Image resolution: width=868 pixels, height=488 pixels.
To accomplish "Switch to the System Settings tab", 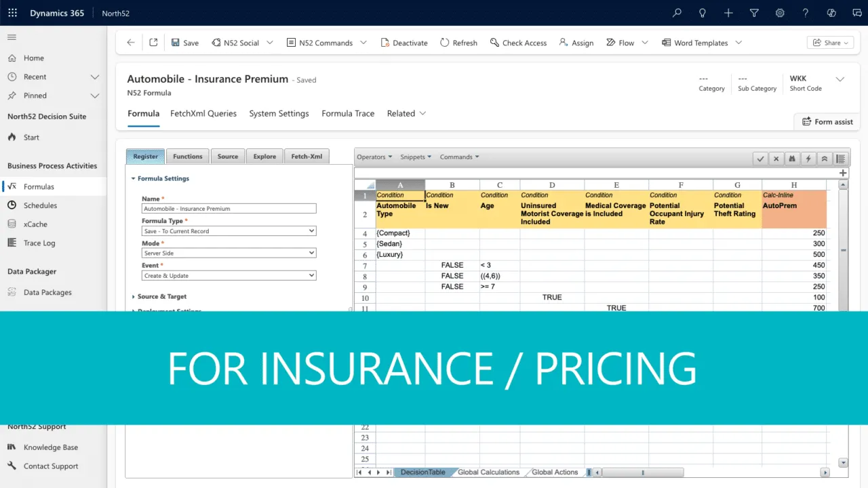I will [279, 114].
